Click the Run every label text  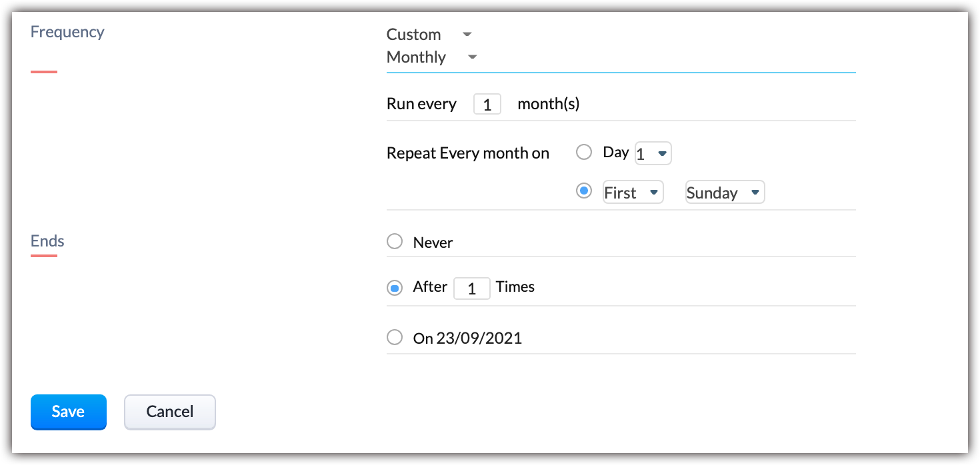(421, 104)
